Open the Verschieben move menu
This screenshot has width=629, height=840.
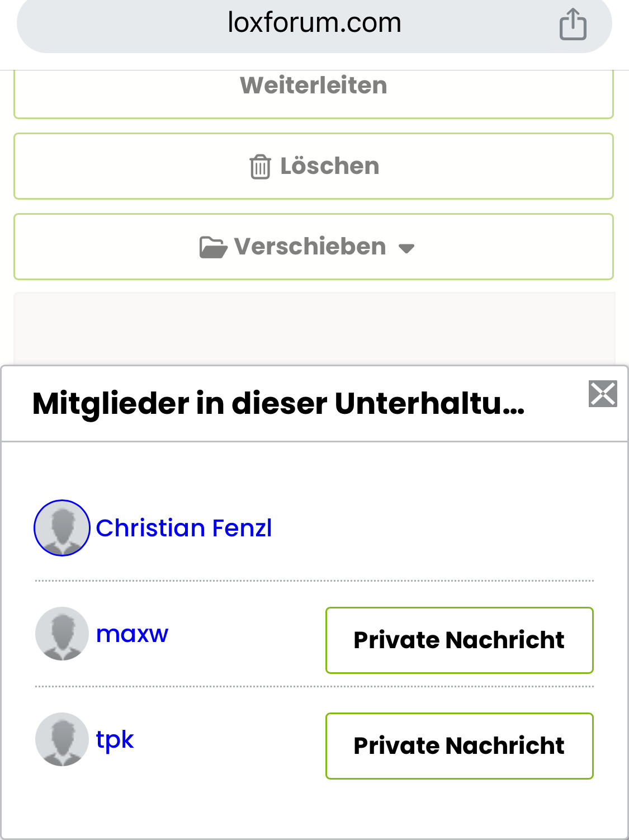click(311, 247)
